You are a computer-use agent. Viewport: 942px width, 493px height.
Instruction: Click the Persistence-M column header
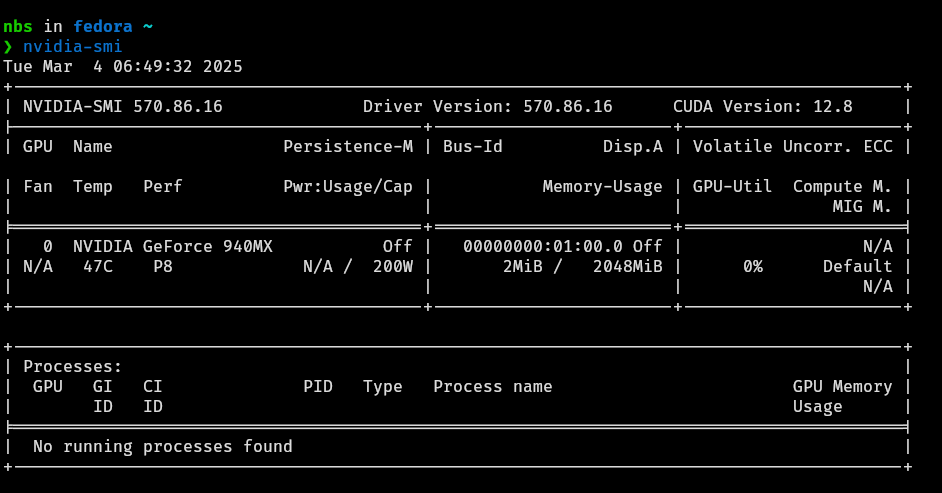pyautogui.click(x=348, y=147)
